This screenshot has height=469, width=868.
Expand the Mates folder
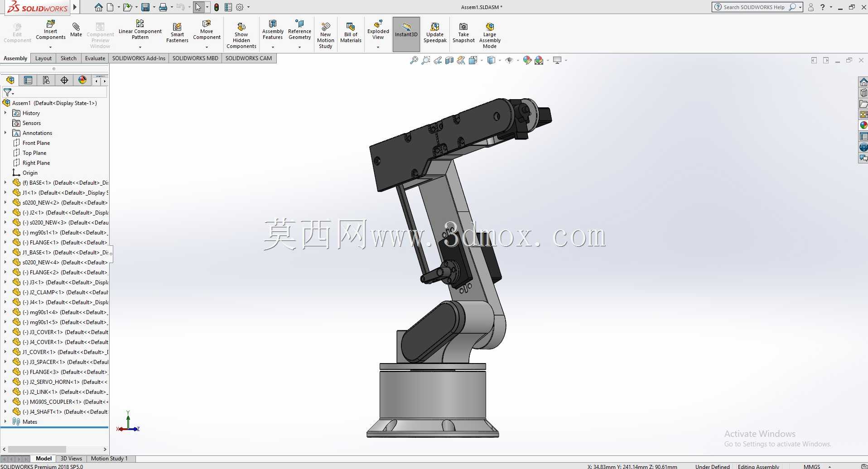(x=5, y=421)
